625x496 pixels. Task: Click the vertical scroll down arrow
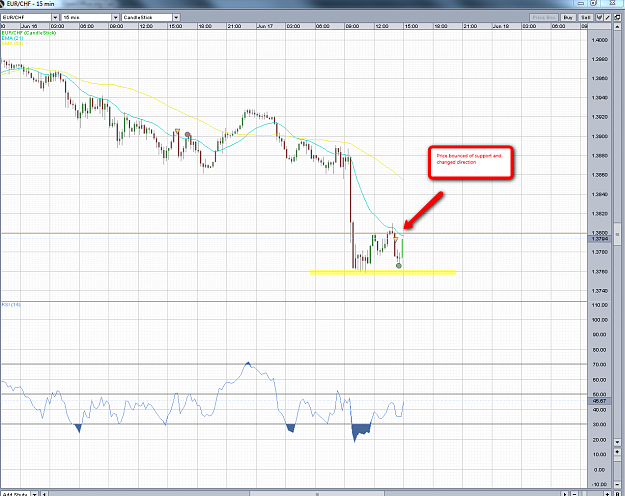coord(617,442)
